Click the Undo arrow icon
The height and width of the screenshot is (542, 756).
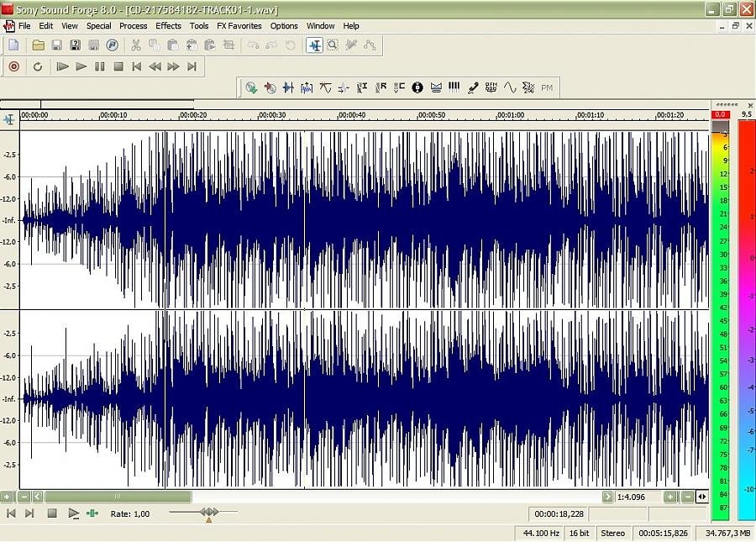(253, 45)
